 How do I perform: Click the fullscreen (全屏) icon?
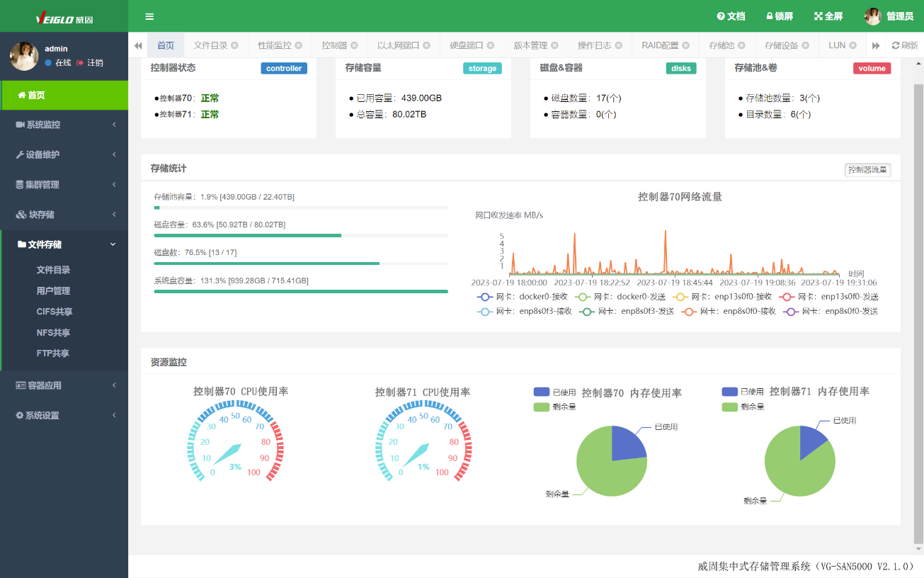819,16
